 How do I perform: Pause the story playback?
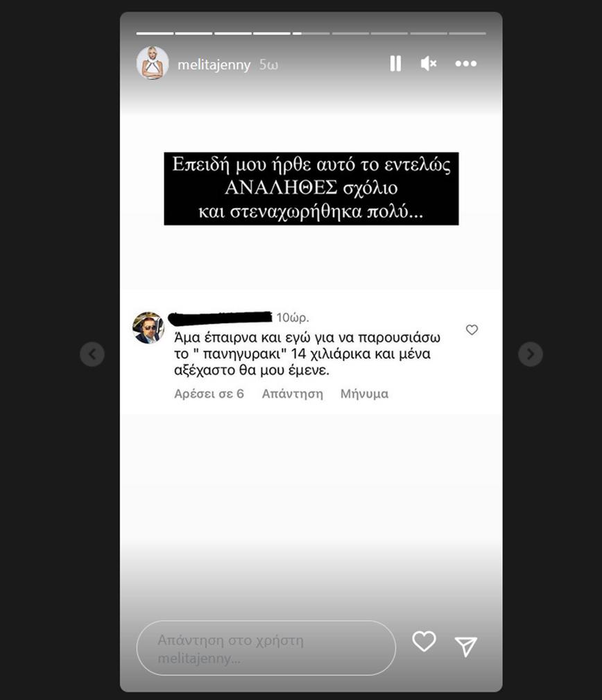pyautogui.click(x=395, y=63)
